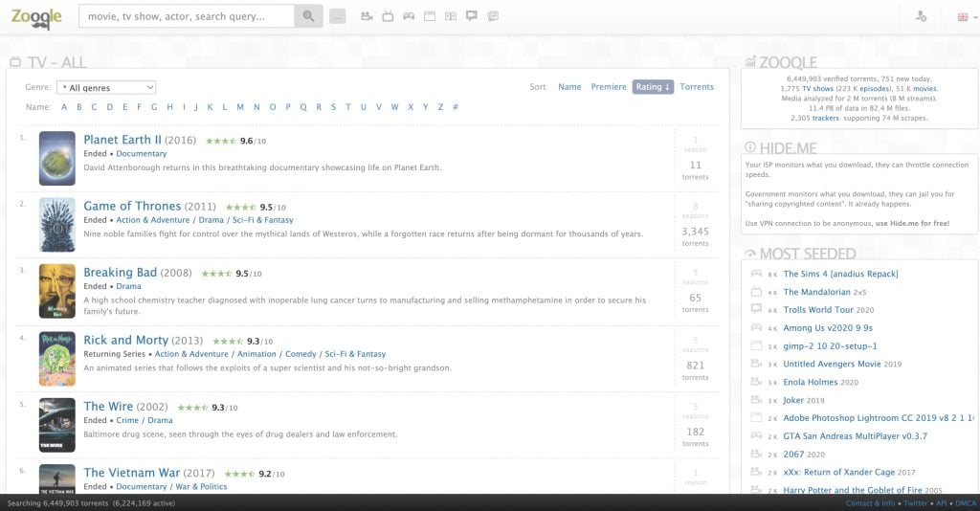980x511 pixels.
Task: Click the movie icon beside Untitled Avengers Movie
Action: pos(756,364)
